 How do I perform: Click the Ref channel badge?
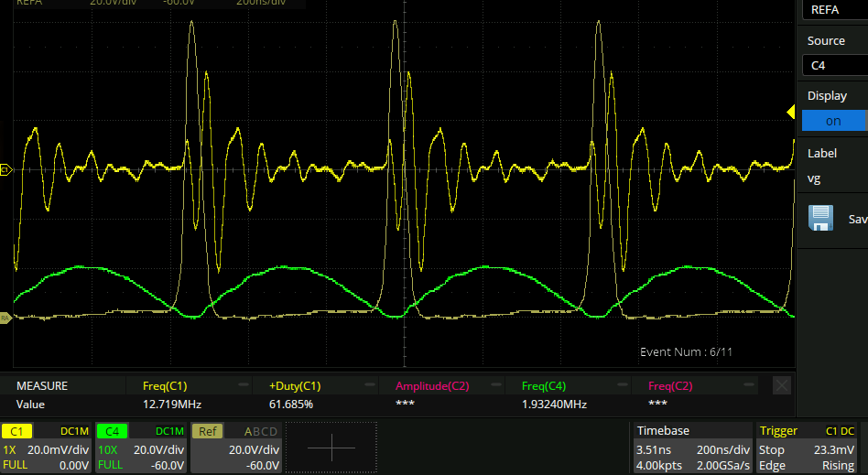[x=208, y=431]
